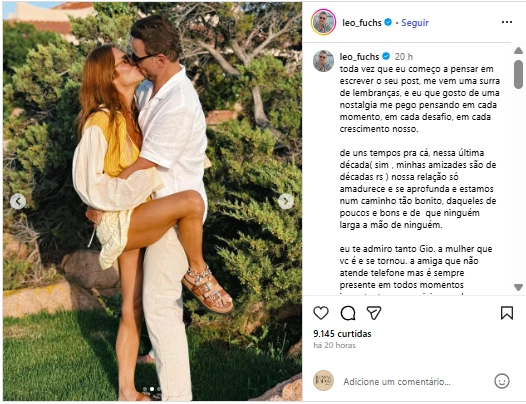Open the three-dot more options menu

507,22
